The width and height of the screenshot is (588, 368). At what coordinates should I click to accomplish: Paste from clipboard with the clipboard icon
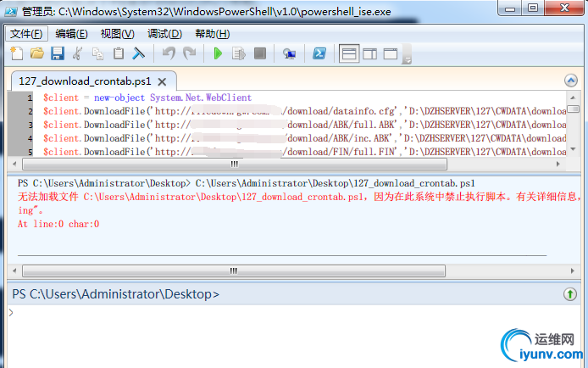click(x=119, y=53)
